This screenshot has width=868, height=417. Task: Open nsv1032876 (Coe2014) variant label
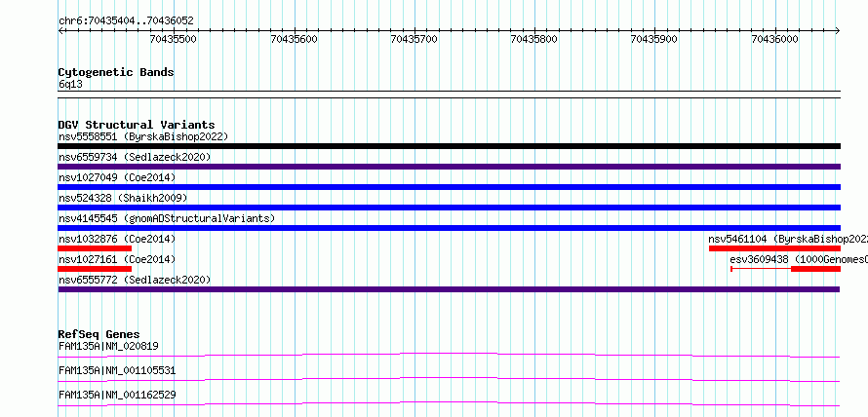tap(117, 239)
